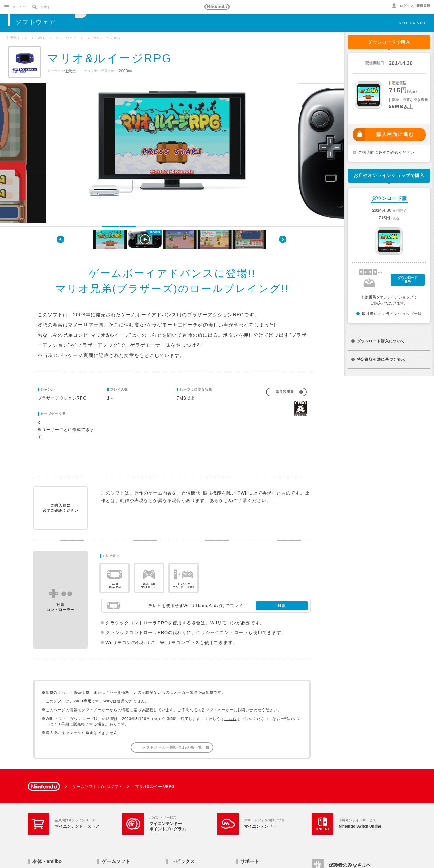Select the title screen thumbnail
Screen dimensions: 434x868
110,239
